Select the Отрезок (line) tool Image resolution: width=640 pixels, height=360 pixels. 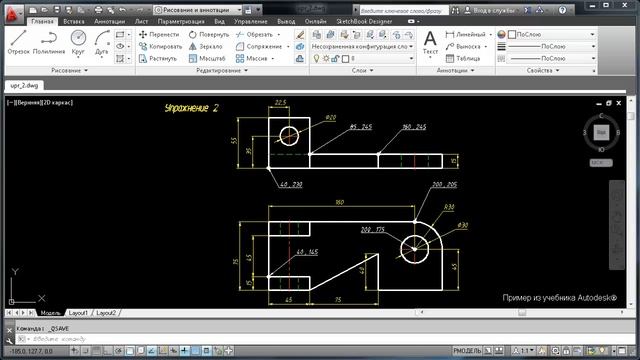tap(18, 42)
